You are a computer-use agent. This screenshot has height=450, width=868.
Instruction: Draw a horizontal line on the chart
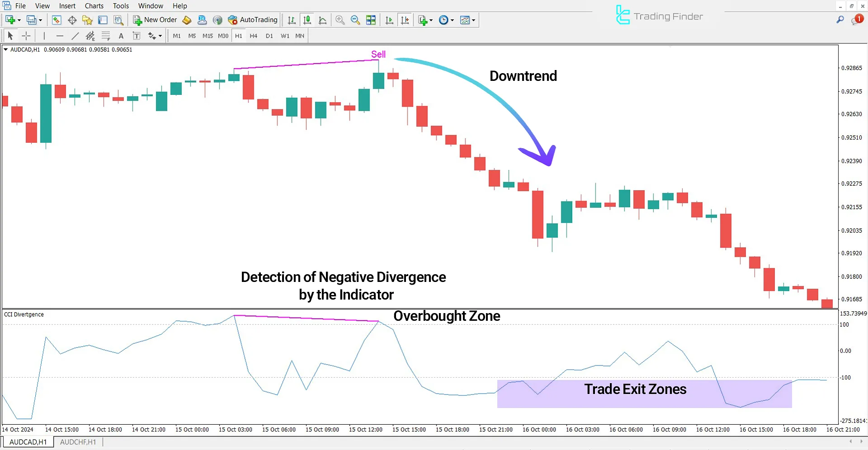pos(60,35)
